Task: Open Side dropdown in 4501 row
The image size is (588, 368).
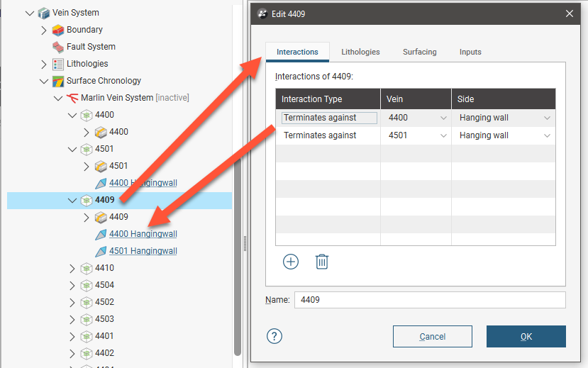Action: point(547,135)
